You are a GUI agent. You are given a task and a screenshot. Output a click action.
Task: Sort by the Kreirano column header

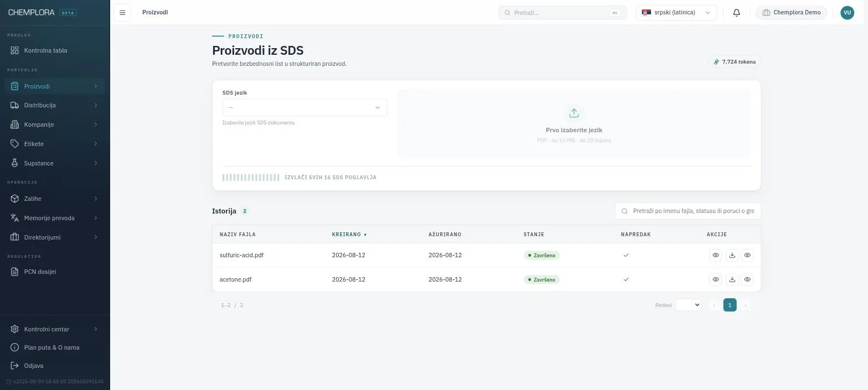click(349, 235)
